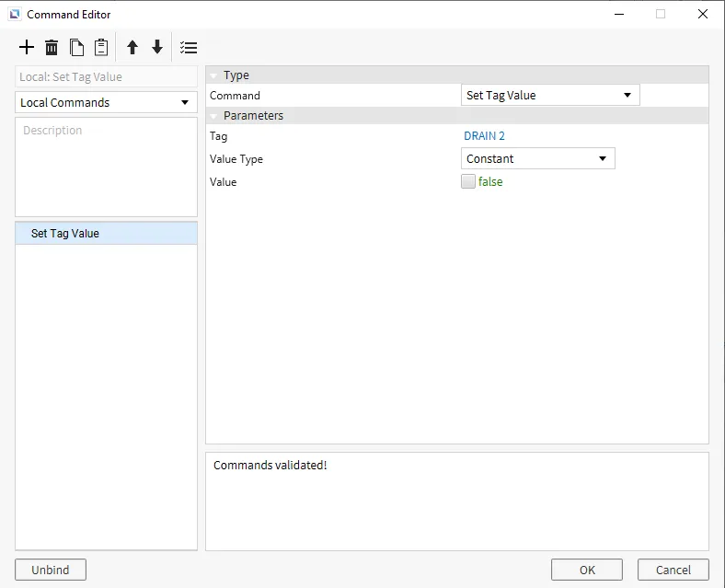This screenshot has width=725, height=588.
Task: Collapse the Type section header
Action: 213,75
